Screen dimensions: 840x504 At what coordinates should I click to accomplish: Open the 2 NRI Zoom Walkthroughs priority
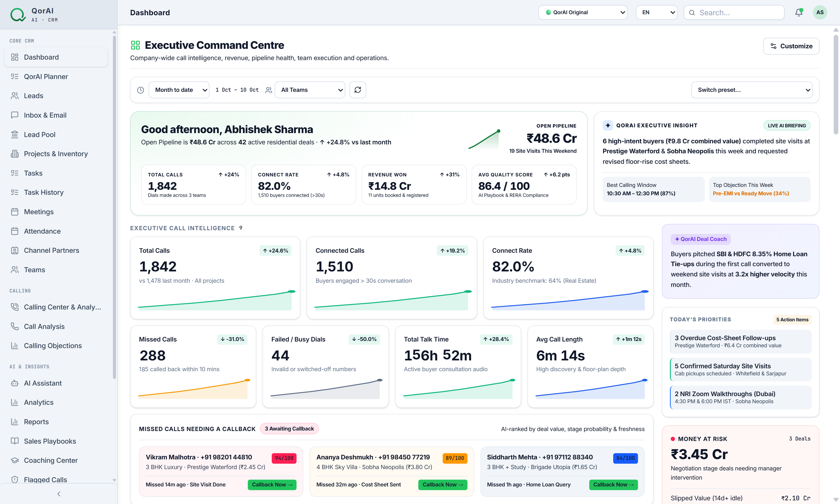741,397
